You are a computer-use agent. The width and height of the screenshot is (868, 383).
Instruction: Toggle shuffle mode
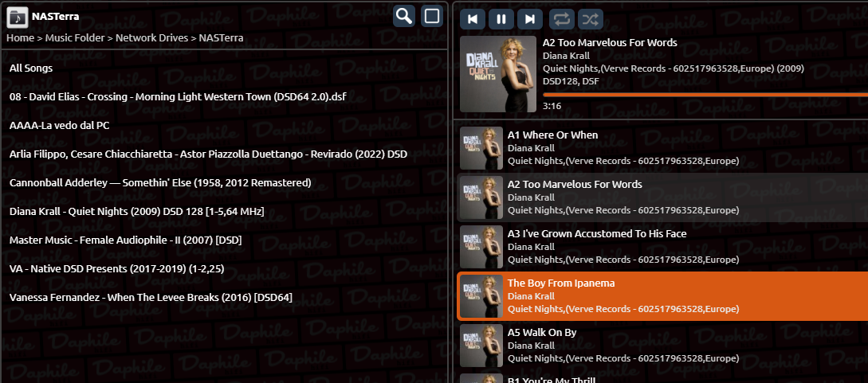click(x=591, y=19)
